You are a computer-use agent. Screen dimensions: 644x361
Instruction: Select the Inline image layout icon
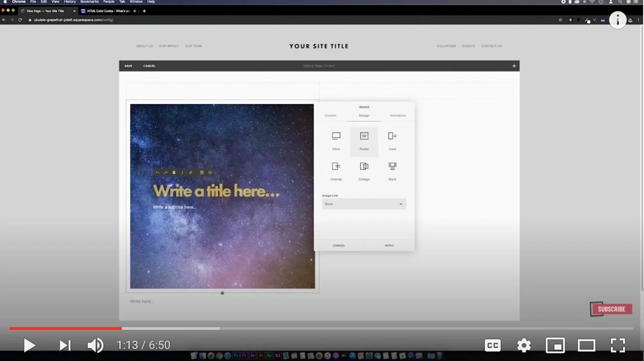pos(335,139)
